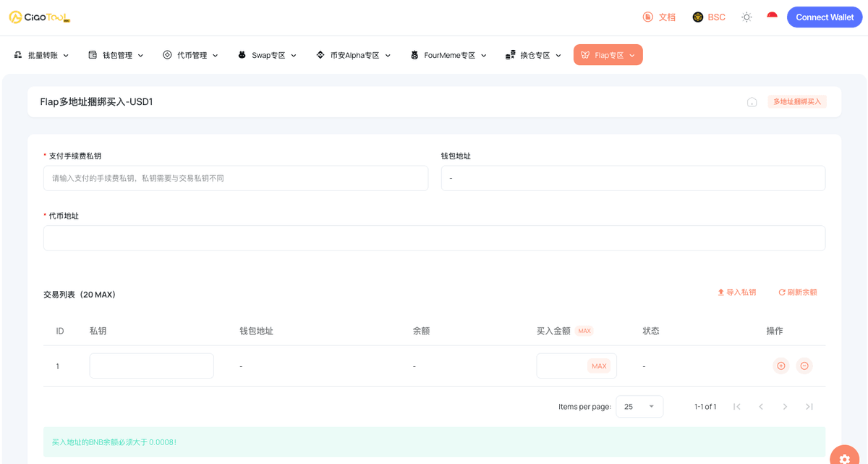Remove row with minus icon
This screenshot has height=464, width=868.
pos(804,366)
